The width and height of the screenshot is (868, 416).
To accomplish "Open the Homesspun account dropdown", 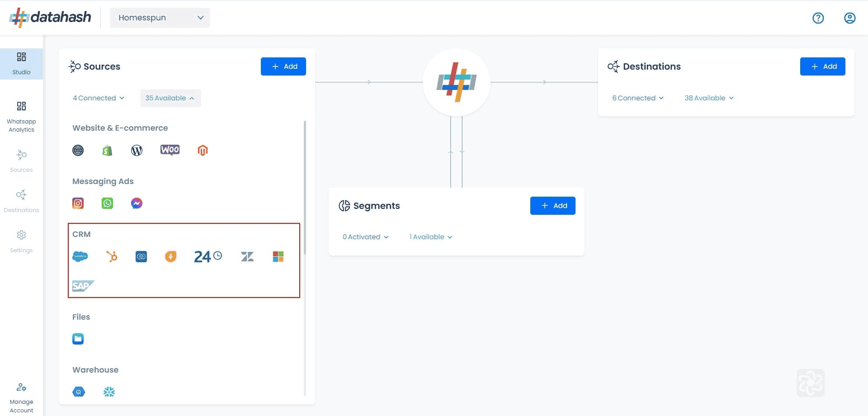I will (x=160, y=18).
